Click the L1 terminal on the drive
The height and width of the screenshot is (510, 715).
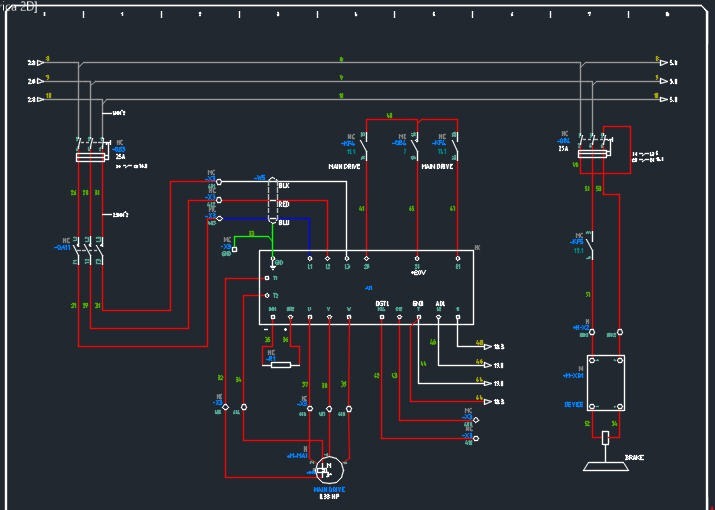[x=310, y=259]
